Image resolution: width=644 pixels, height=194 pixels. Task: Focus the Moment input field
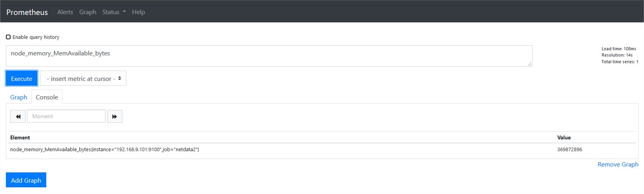tap(66, 116)
